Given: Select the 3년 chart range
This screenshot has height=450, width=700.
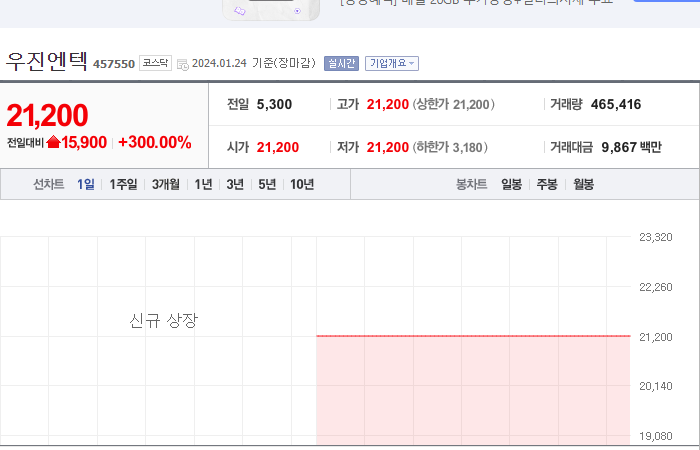Looking at the screenshot, I should point(235,184).
